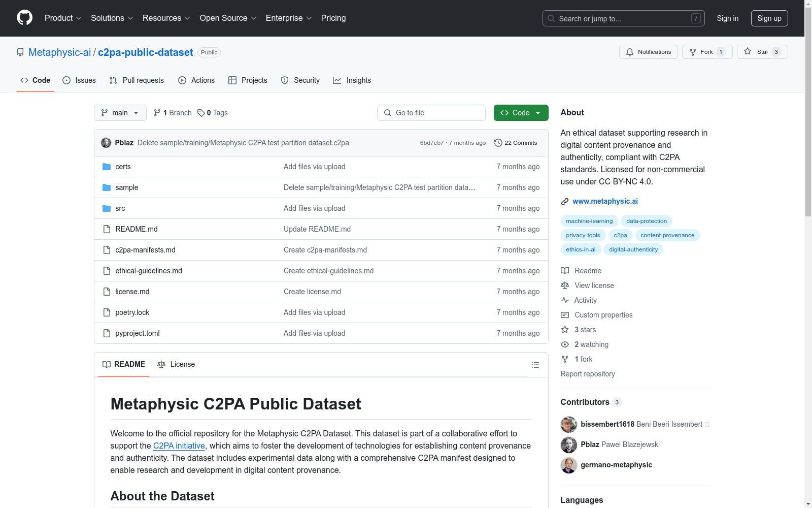Image resolution: width=812 pixels, height=508 pixels.
Task: Fork the repository with the Fork button
Action: click(707, 52)
